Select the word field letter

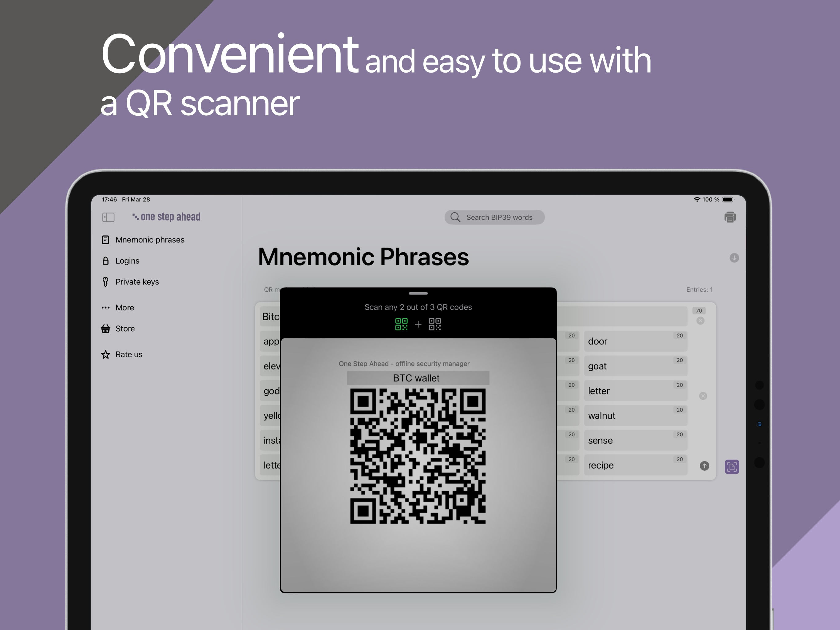tap(636, 391)
